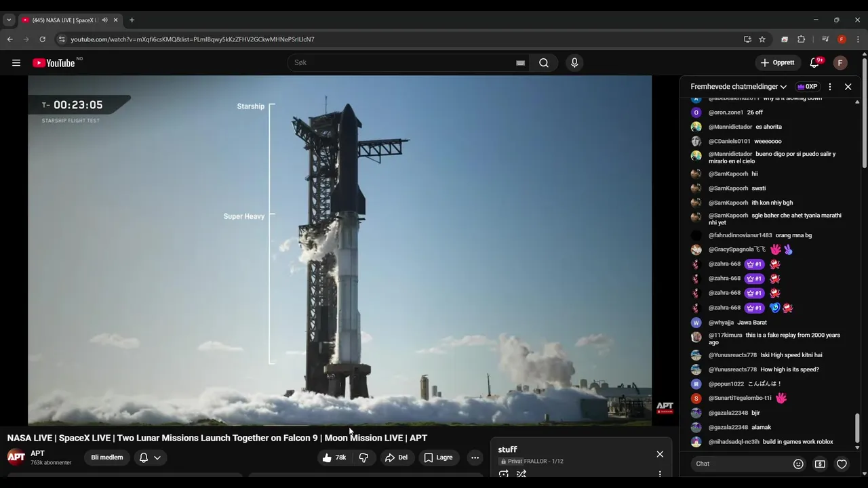View site information icon beside the URL

62,39
